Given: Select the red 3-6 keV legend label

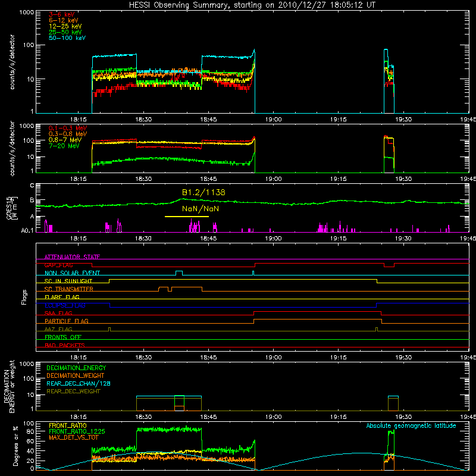Looking at the screenshot, I should [x=61, y=14].
